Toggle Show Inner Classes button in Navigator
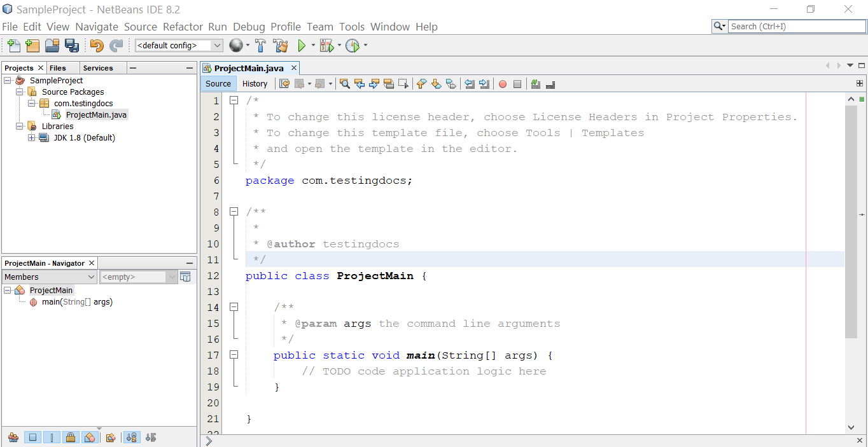The width and height of the screenshot is (868, 447). pos(90,437)
